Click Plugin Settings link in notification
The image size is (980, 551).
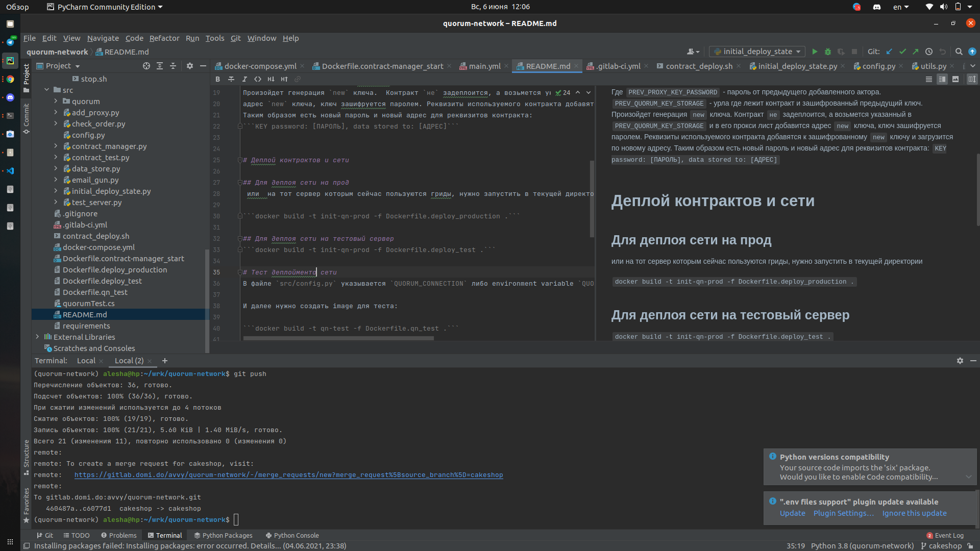point(843,513)
